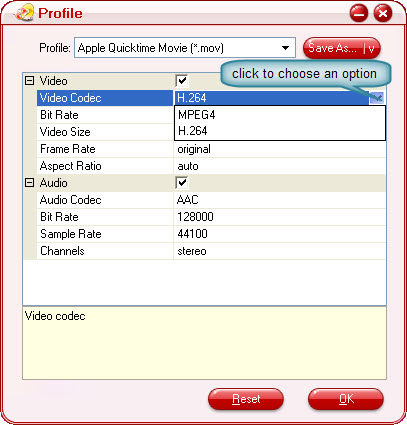Select the Video Codec row label
Screen dimensions: 407x425
pos(105,98)
